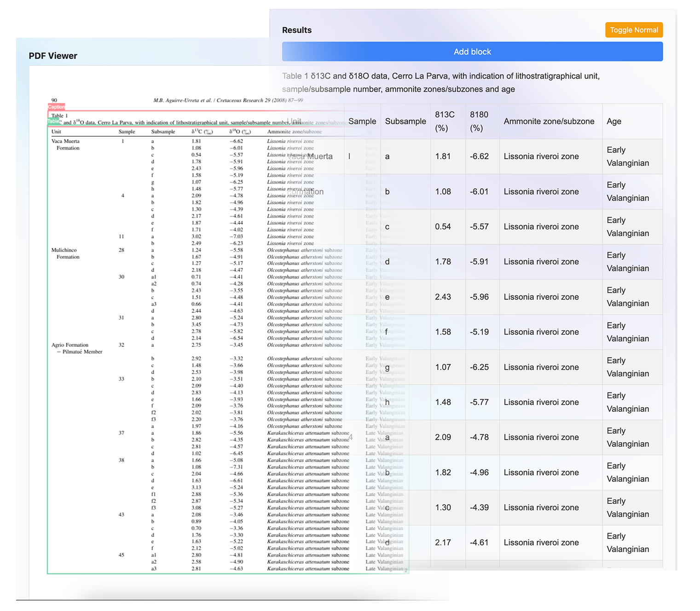Screen dimensions: 700x611
Task: Select the 1.07 cell in Results table
Action: click(x=448, y=367)
